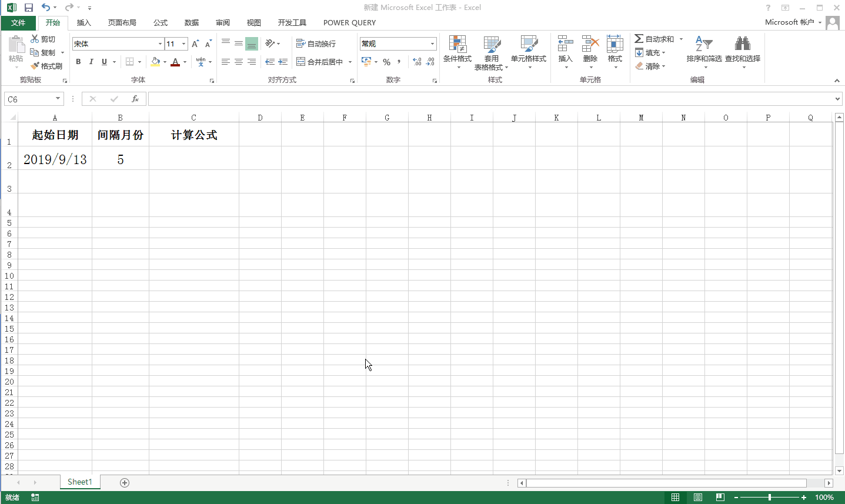This screenshot has width=845, height=504.
Task: Switch to the 插入 ribbon tab
Action: [84, 23]
